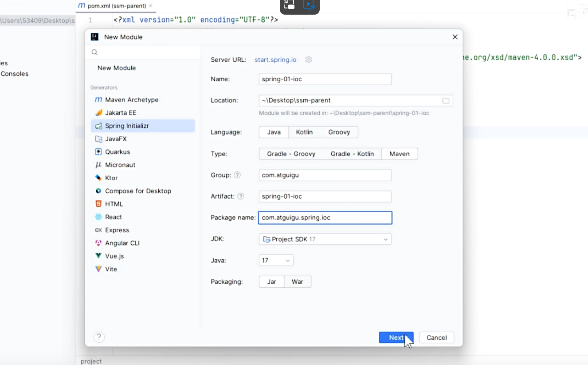Select the HTML generator

pos(142,204)
